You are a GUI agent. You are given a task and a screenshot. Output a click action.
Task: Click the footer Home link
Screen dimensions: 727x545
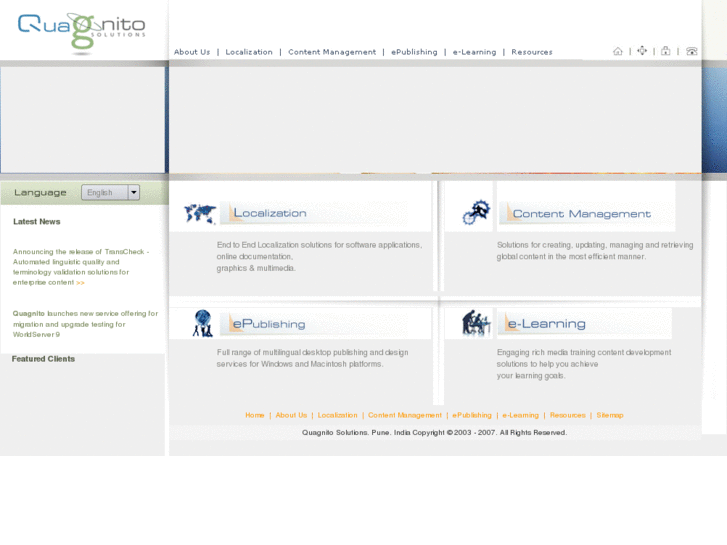click(x=255, y=415)
